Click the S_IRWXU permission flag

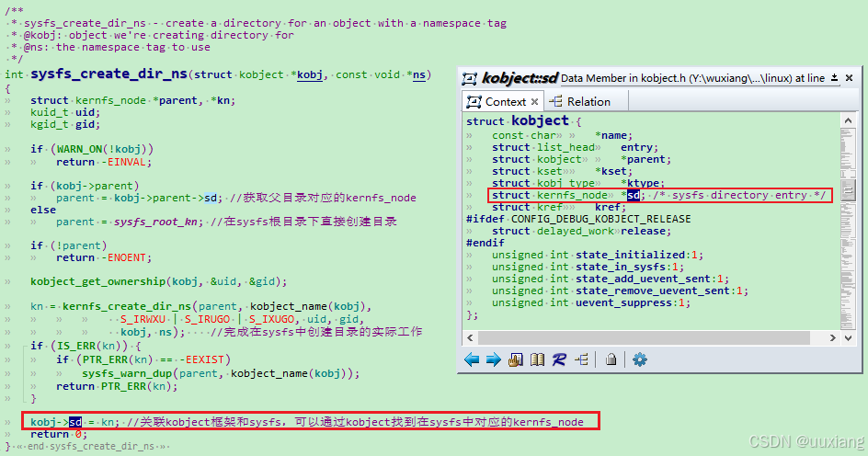[143, 319]
